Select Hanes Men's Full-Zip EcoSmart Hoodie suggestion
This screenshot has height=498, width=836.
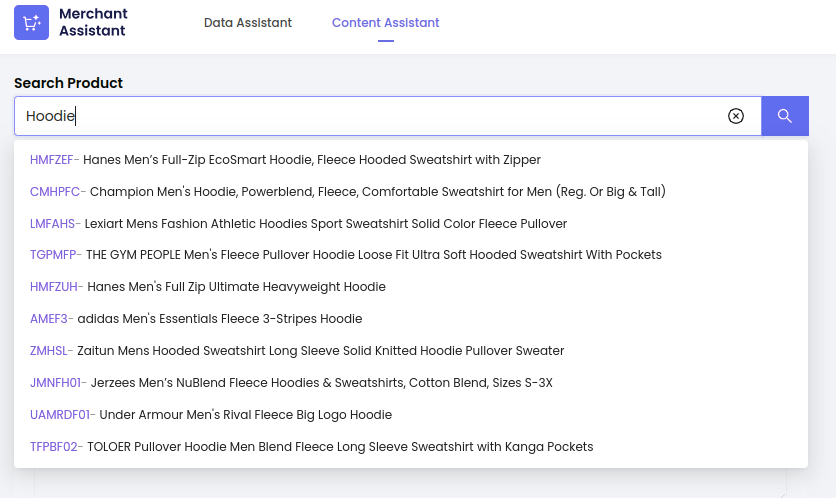[411, 160]
